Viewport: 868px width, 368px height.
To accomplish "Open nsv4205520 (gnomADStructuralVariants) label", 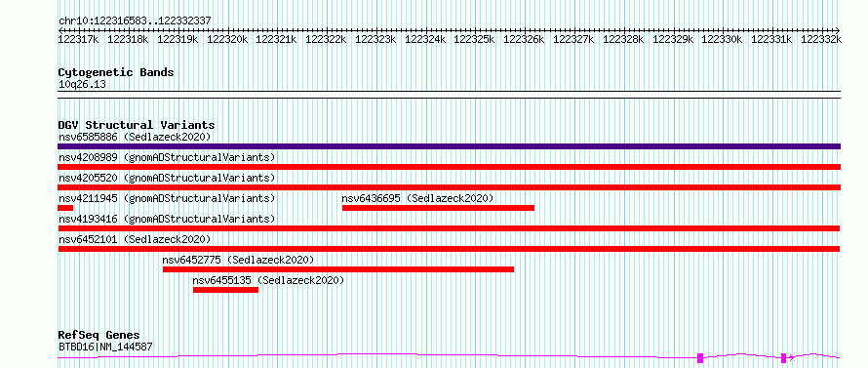I will click(x=167, y=178).
